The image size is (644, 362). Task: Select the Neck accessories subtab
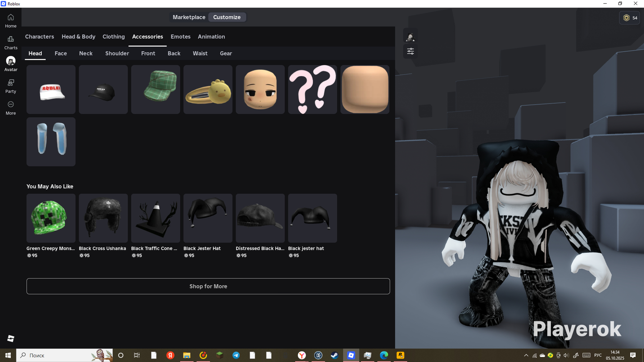86,53
